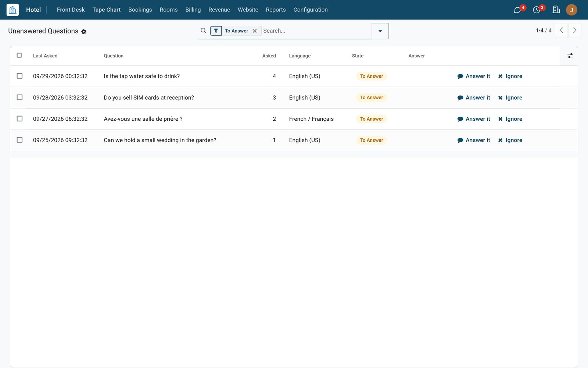Open the Bookings menu
The image size is (588, 368).
140,10
